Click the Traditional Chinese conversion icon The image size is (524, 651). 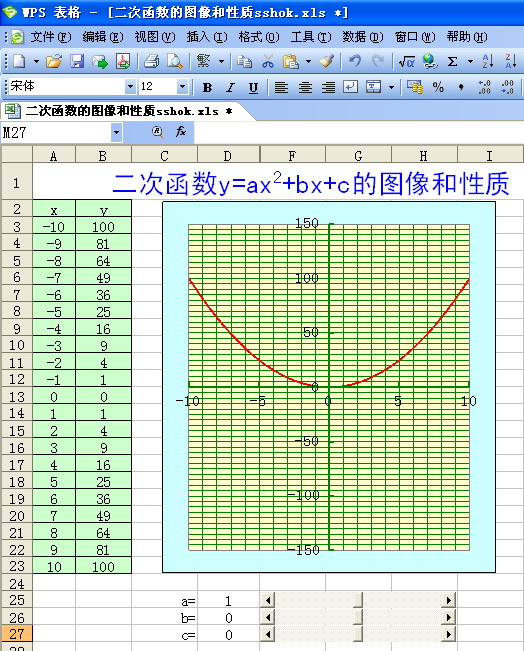[x=203, y=61]
